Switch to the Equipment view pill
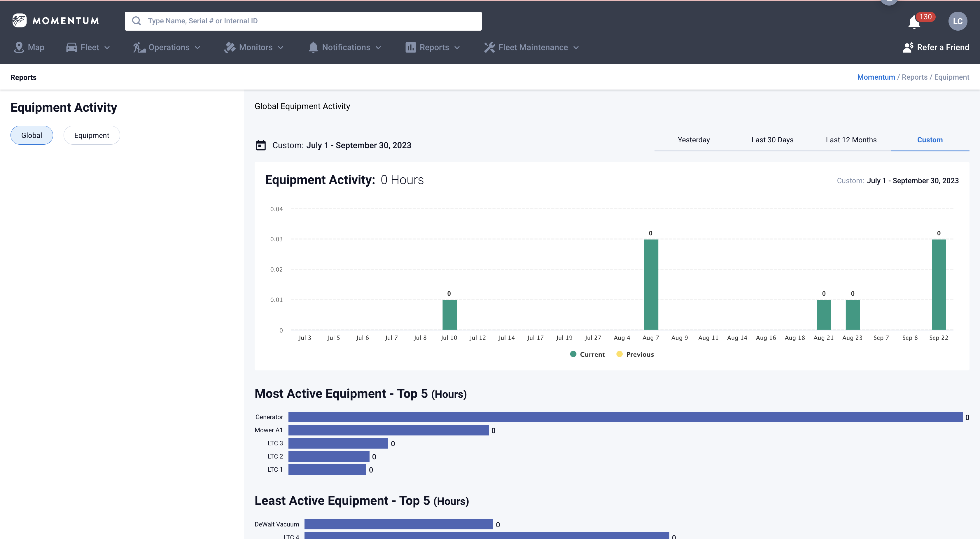 (91, 135)
